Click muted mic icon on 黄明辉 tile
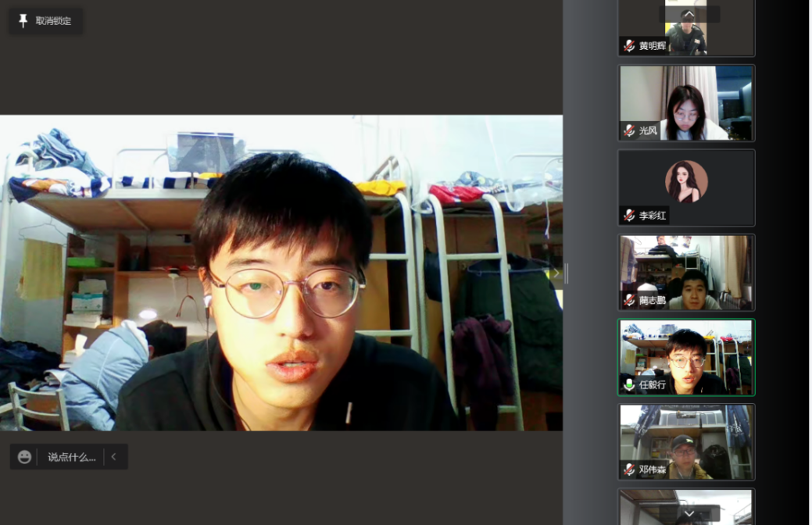Viewport: 812px width, 525px height. point(629,46)
